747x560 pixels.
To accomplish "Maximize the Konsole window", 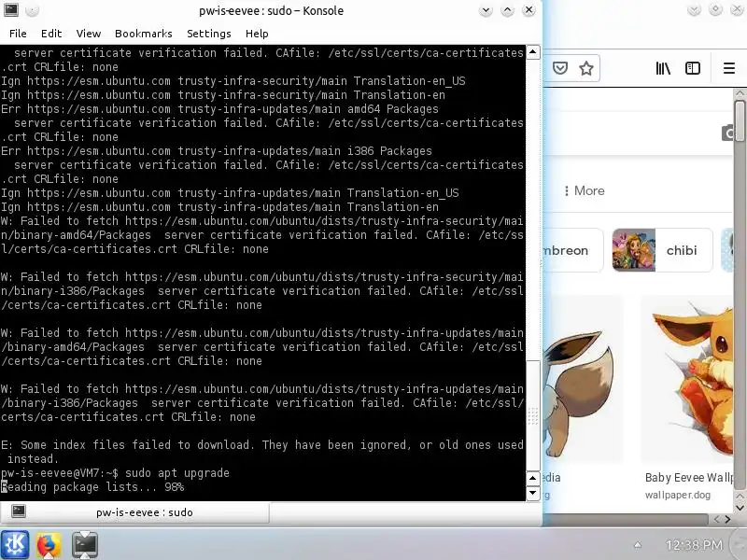I will point(507,10).
